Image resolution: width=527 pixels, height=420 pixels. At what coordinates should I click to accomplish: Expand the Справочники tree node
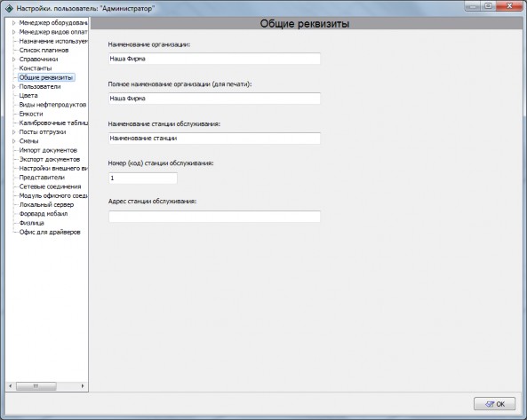click(14, 59)
